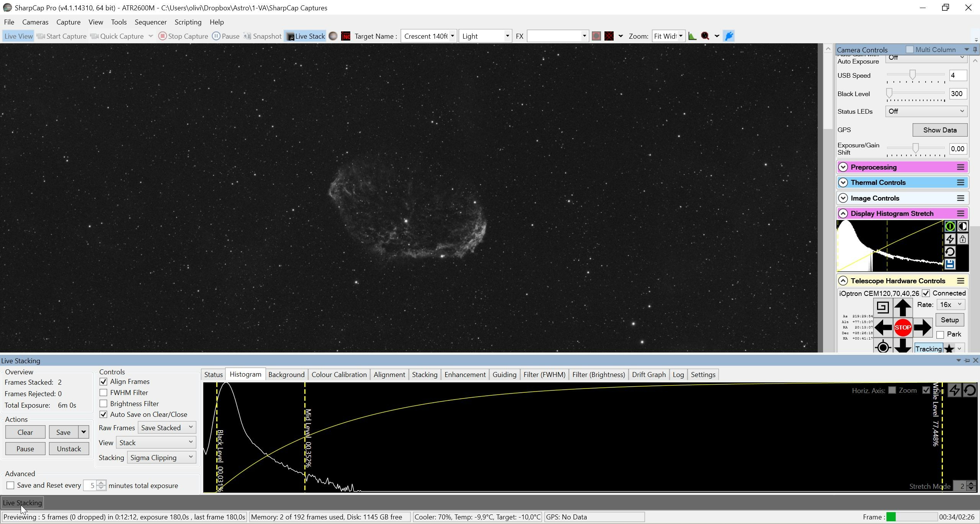Reset the display histogram stretch
980x524 pixels.
(950, 251)
